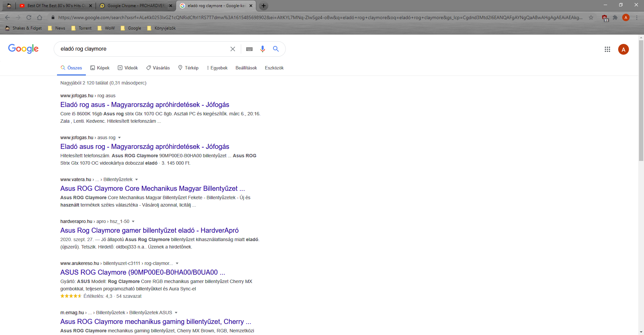Screen dimensions: 644x335
Task: Select the Térkép search tab
Action: (x=188, y=68)
